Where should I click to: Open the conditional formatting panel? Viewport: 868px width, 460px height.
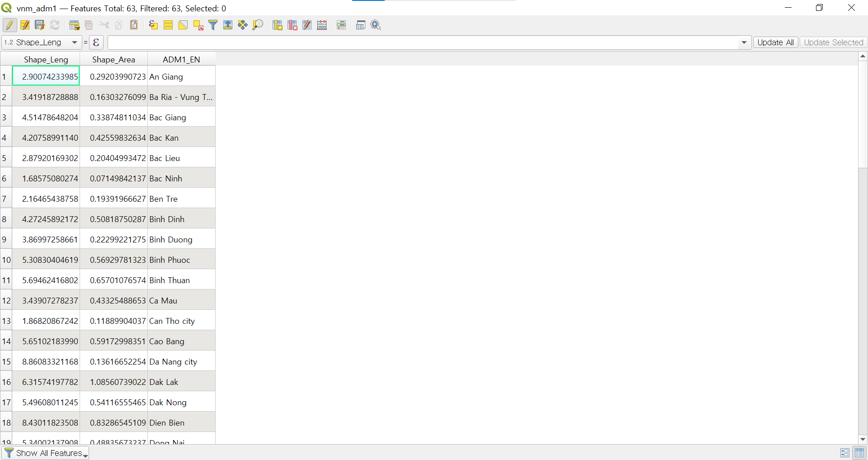pyautogui.click(x=341, y=25)
